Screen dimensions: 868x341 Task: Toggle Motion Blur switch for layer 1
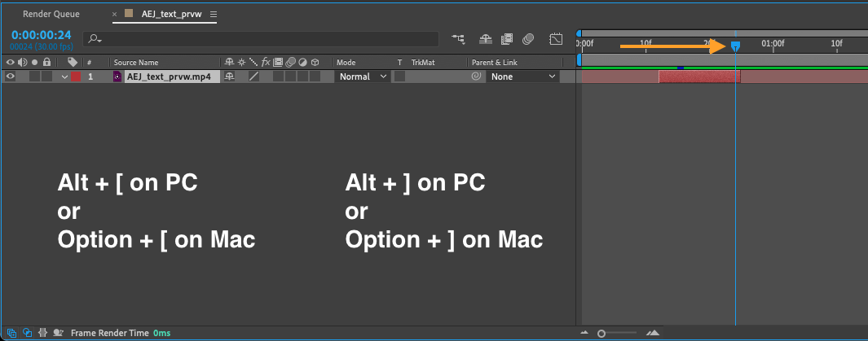tap(291, 77)
